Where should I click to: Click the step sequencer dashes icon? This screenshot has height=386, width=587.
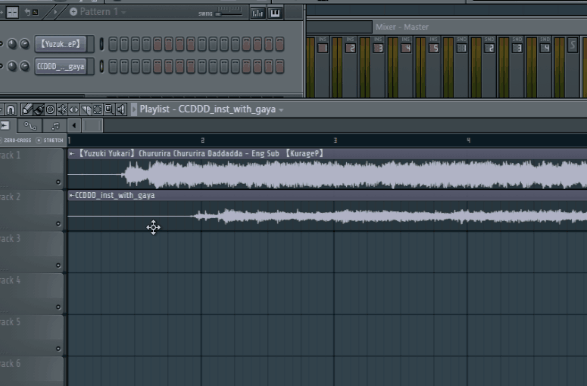click(12, 12)
